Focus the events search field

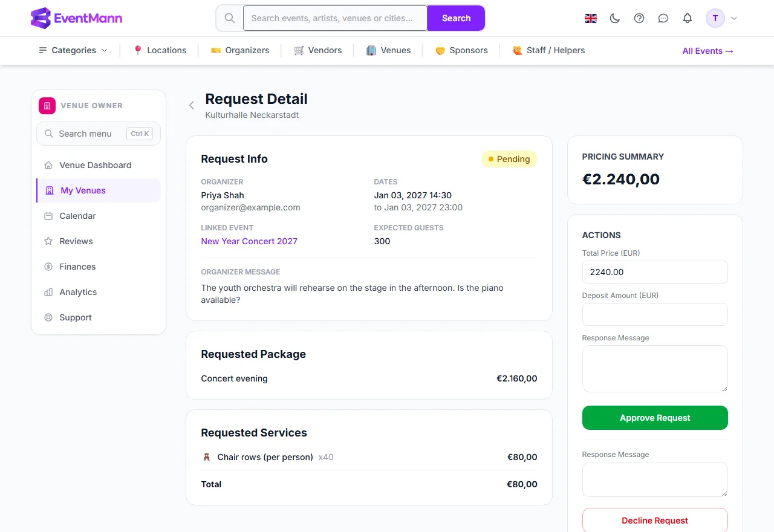click(x=336, y=18)
